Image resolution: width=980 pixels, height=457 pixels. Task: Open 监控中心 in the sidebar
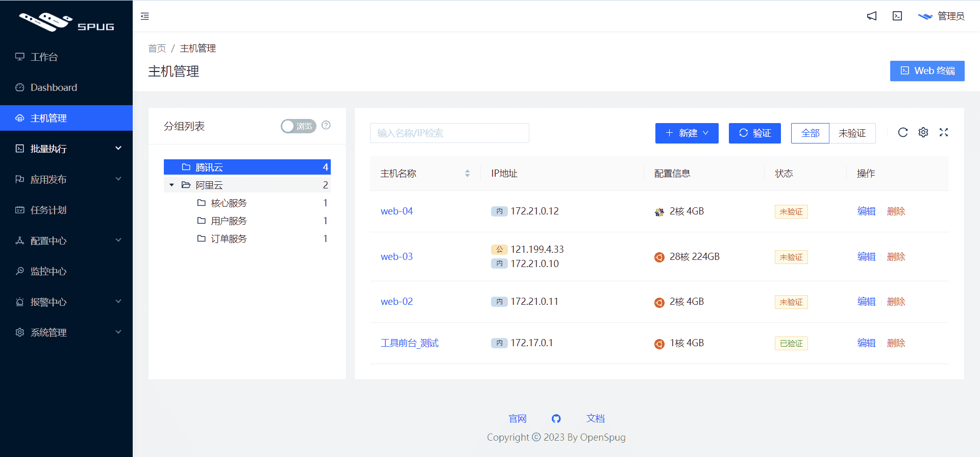tap(66, 271)
